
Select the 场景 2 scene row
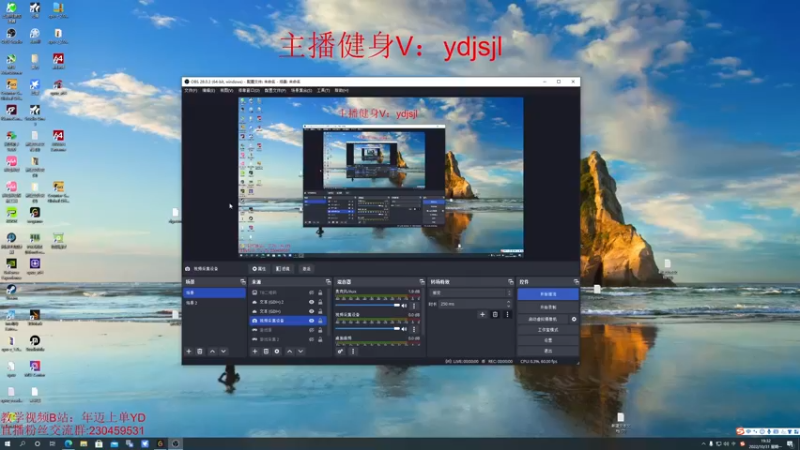pos(214,303)
